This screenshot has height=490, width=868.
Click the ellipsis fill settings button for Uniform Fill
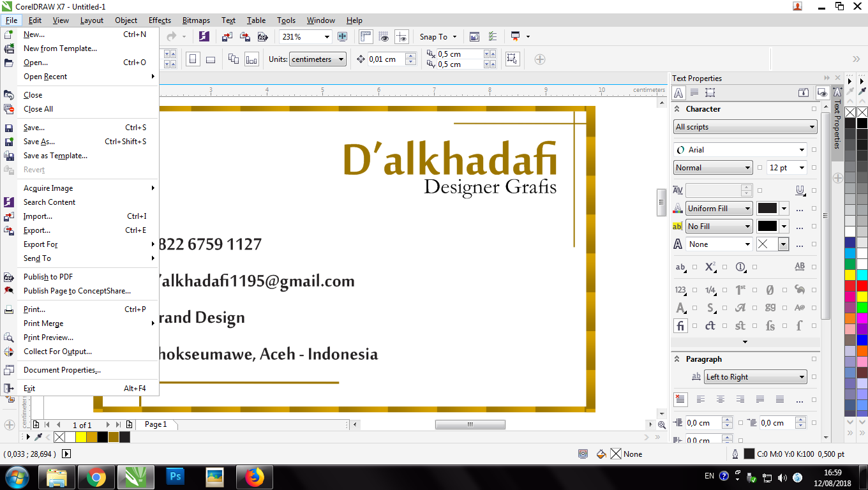coord(799,209)
